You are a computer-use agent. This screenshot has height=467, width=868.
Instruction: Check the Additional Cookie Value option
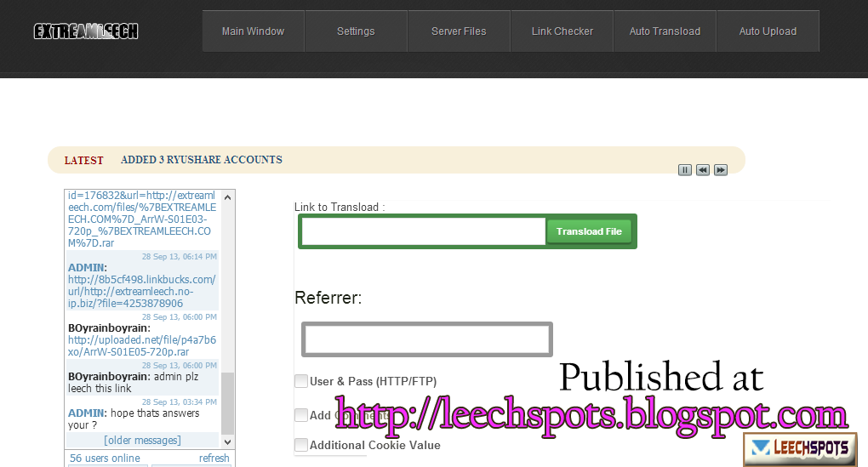tap(301, 445)
